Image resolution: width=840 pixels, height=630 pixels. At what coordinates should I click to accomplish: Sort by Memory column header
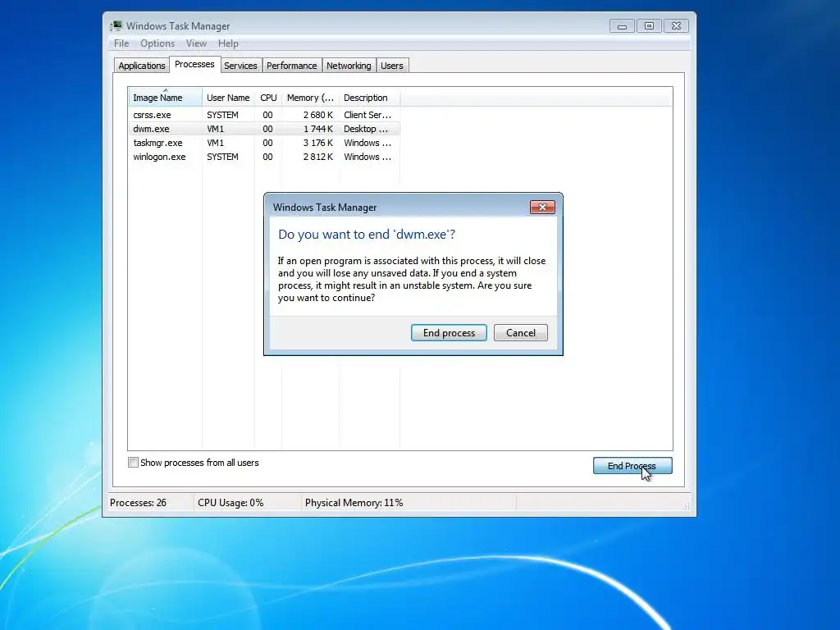[x=310, y=98]
